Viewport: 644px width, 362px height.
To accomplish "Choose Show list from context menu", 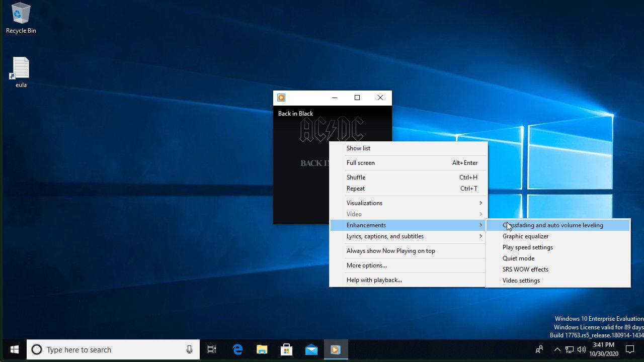I will coord(409,148).
